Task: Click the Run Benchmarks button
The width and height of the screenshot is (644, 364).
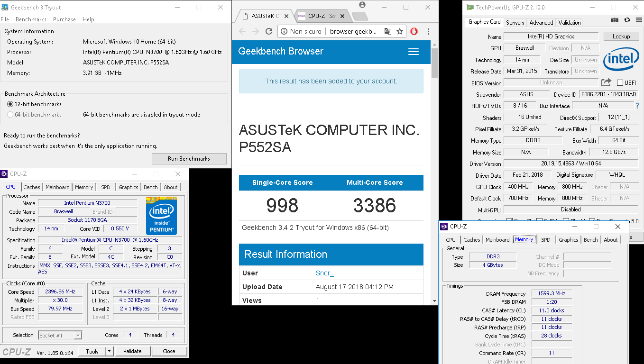Action: point(189,159)
